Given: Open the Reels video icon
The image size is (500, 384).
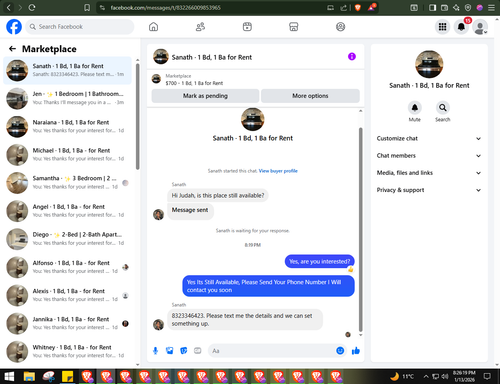Looking at the screenshot, I should (247, 27).
